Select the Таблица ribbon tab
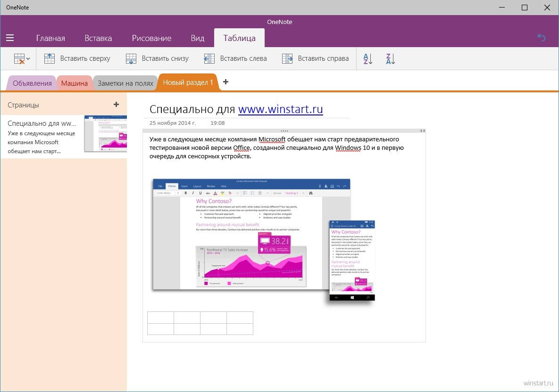 click(x=239, y=38)
